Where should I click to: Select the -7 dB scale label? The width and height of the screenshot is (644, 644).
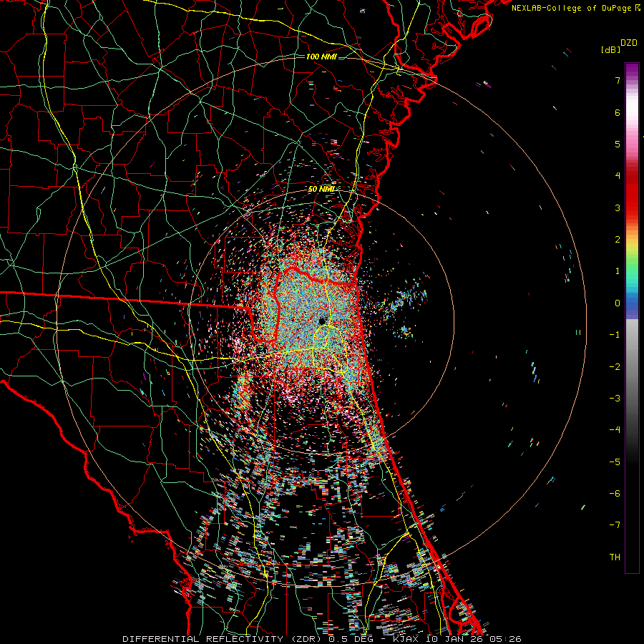[x=615, y=525]
